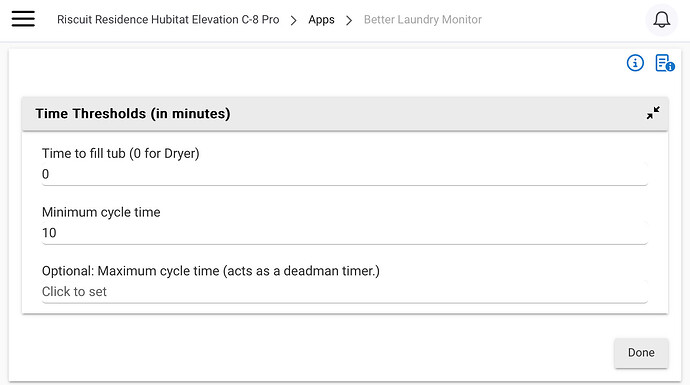Click the chevron after the hub name
This screenshot has height=385, width=690.
(294, 21)
